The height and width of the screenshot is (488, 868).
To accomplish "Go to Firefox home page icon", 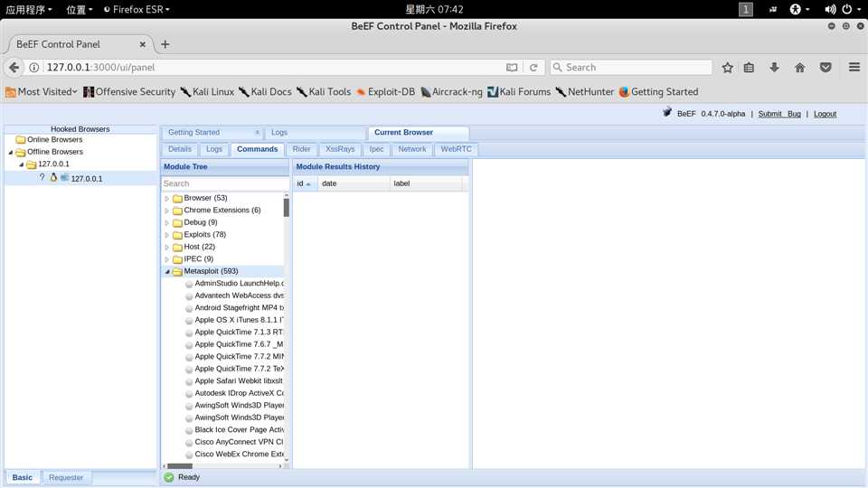I will [799, 67].
